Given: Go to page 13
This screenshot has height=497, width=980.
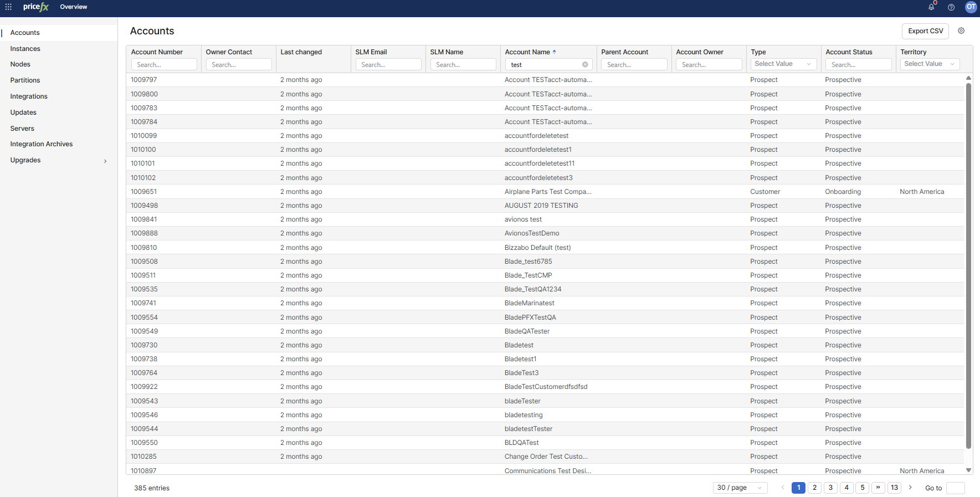Looking at the screenshot, I should point(894,488).
